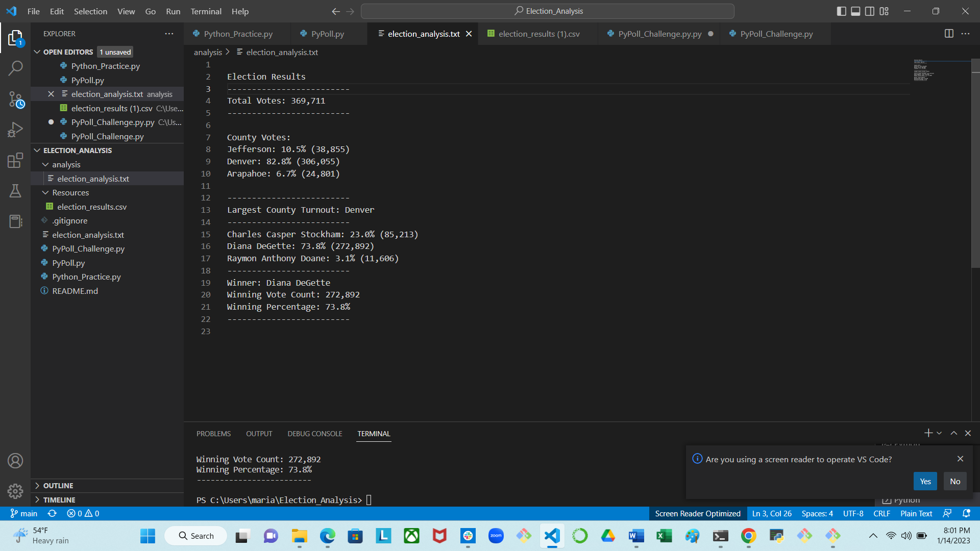Click the notifications bell in status bar
This screenshot has width=980, height=551.
966,513
